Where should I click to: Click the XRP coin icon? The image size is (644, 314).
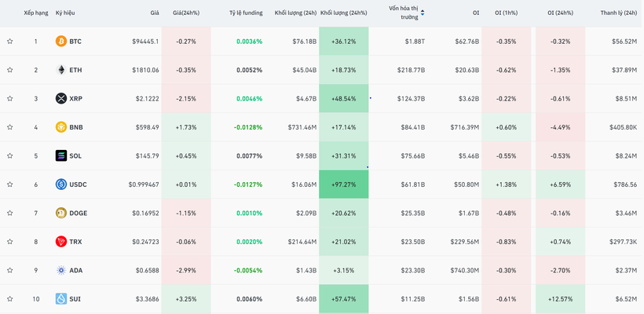point(60,98)
